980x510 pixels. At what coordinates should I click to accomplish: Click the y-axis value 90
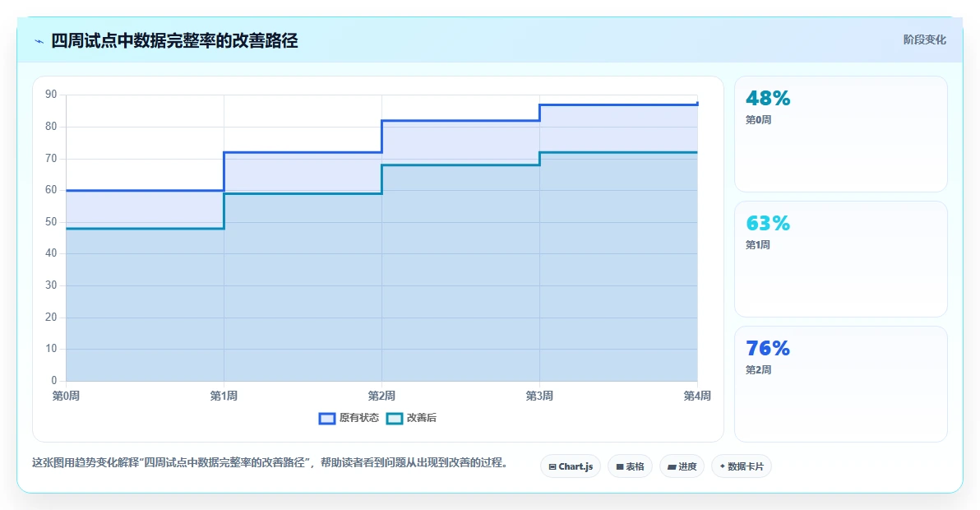click(51, 95)
